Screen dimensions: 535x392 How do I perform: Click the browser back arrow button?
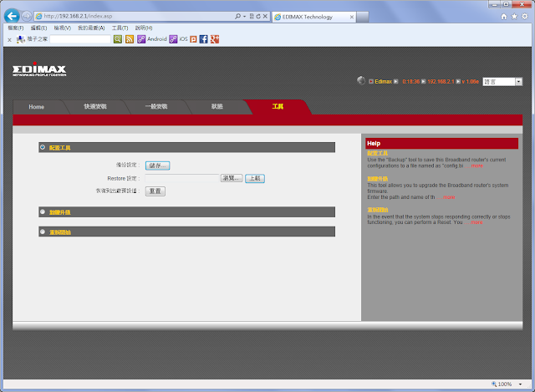click(x=12, y=16)
